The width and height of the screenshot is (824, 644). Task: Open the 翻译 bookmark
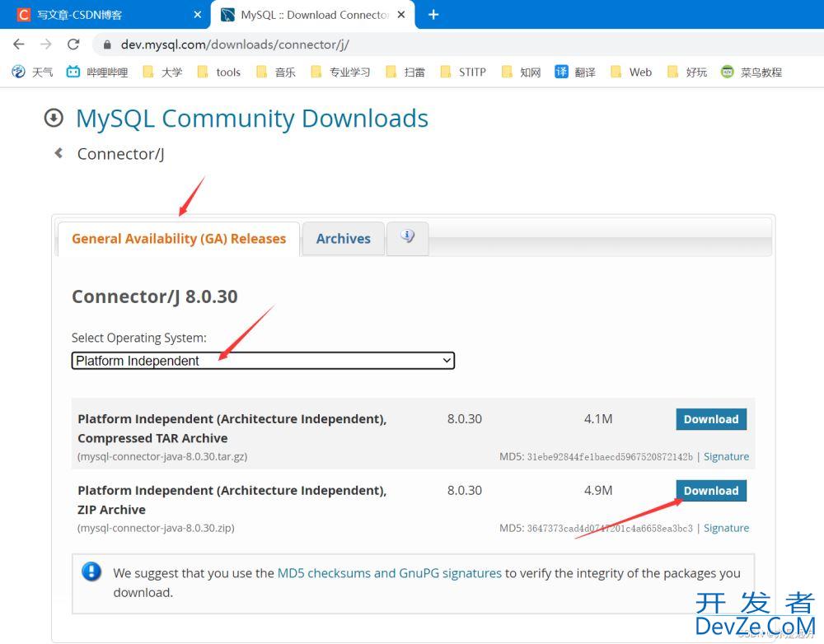click(575, 72)
